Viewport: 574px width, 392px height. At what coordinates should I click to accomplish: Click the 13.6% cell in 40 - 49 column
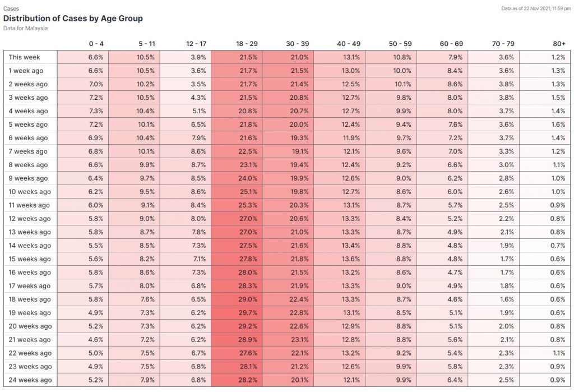(x=350, y=259)
